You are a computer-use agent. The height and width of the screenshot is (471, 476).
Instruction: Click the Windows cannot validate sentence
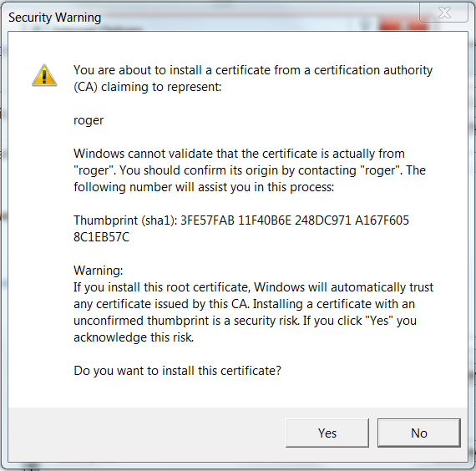tap(239, 154)
